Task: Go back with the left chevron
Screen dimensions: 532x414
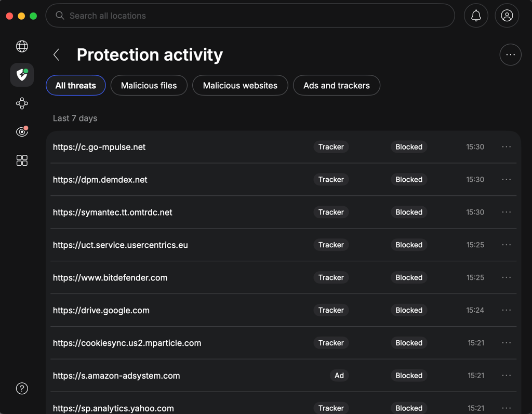Action: click(56, 55)
